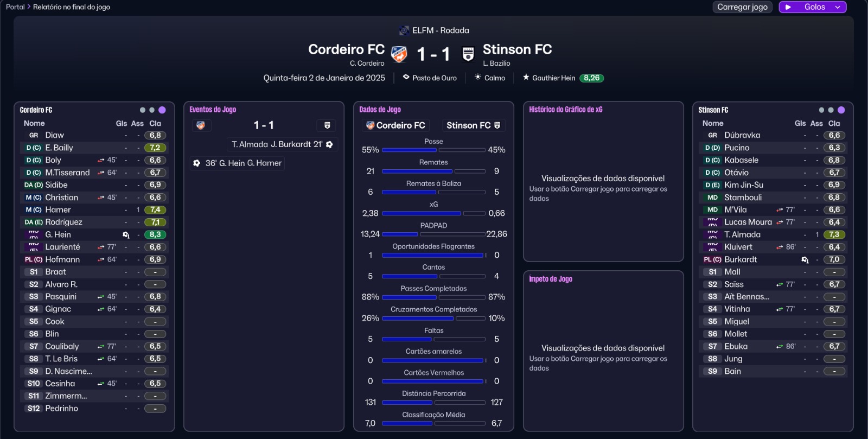This screenshot has height=439, width=868.
Task: Switch to Cordeiro FC tab in Dados de Jogo
Action: pyautogui.click(x=395, y=125)
